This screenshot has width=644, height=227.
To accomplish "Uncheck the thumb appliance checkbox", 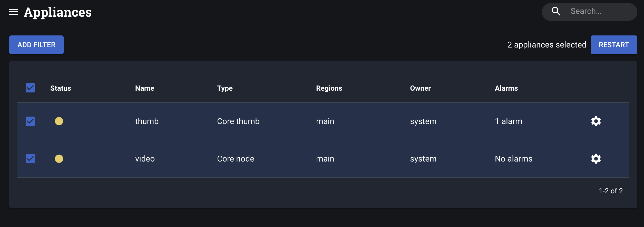I will tap(30, 121).
